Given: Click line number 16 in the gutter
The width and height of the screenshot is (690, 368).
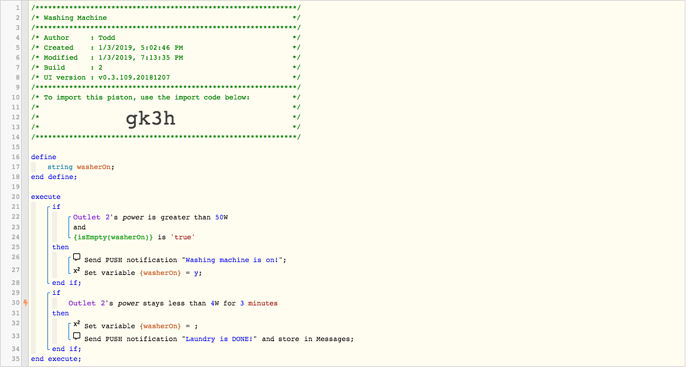Looking at the screenshot, I should [x=16, y=157].
